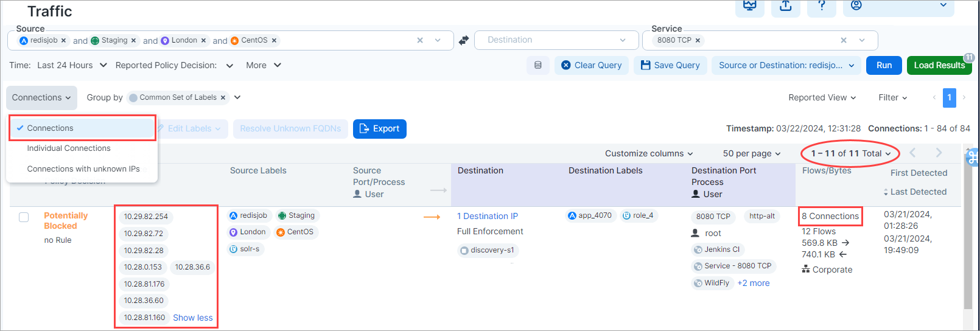
Task: Click the Run button
Action: 884,65
